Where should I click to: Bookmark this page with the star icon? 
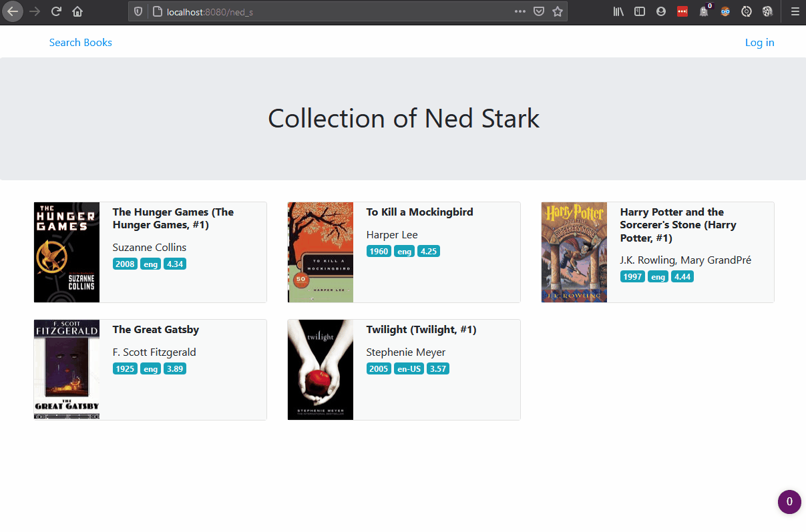[x=558, y=11]
